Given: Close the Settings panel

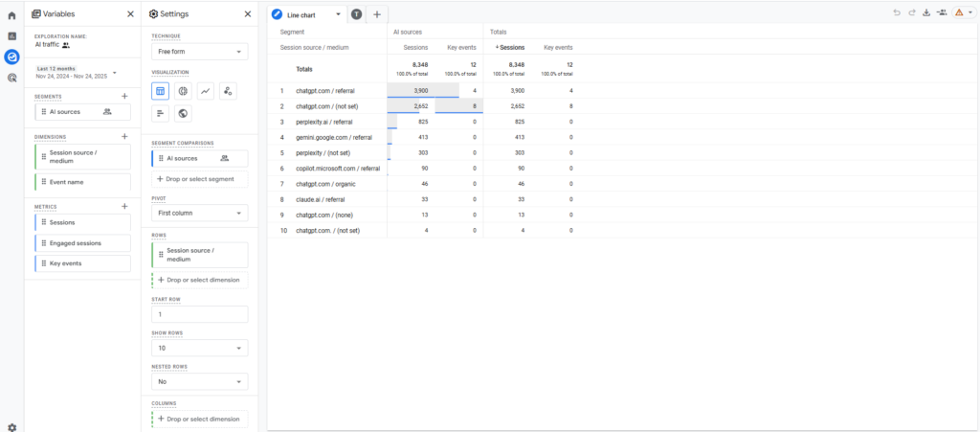Looking at the screenshot, I should pos(248,14).
